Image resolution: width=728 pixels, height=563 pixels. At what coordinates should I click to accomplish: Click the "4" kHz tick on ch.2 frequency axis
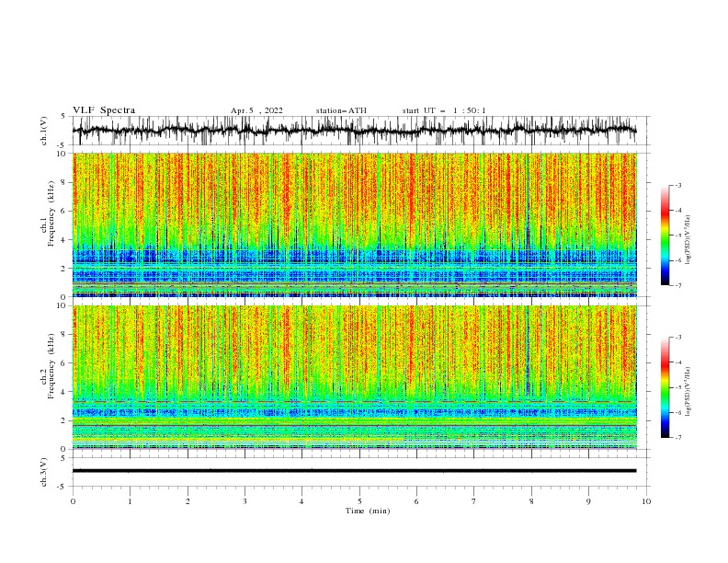click(64, 392)
